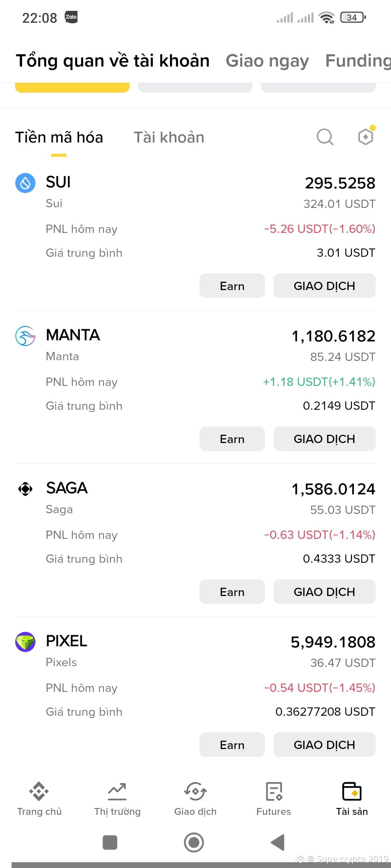Open the crypto search magnifier icon
This screenshot has height=868, width=391.
325,137
